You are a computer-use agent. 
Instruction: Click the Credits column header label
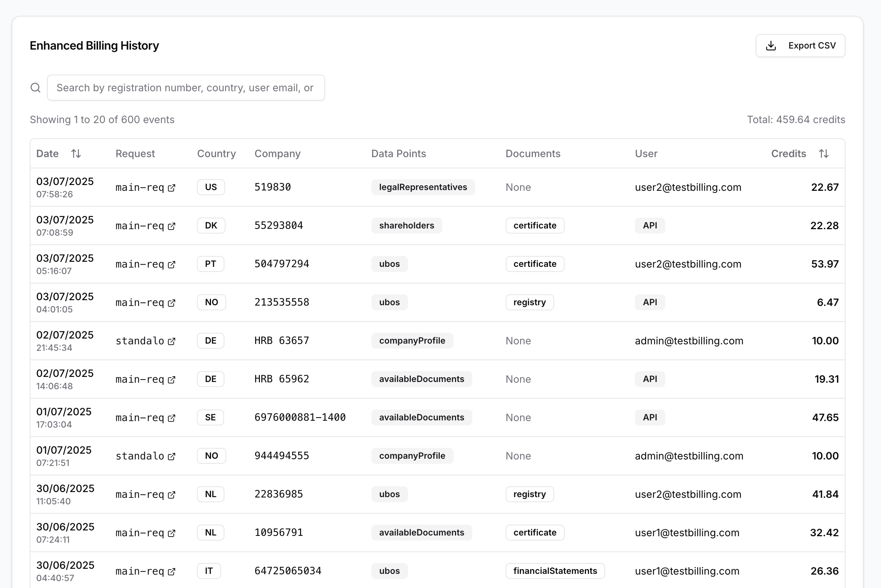(x=788, y=154)
